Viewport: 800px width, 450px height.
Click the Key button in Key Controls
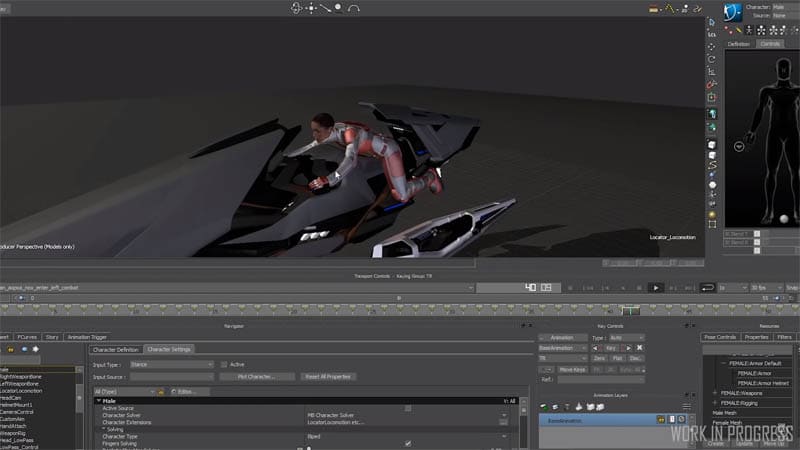point(611,348)
